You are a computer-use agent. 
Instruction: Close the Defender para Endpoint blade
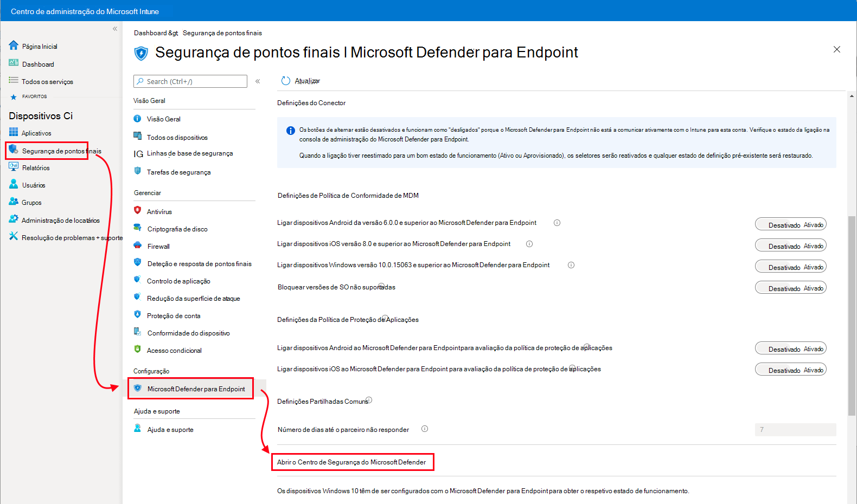tap(837, 49)
